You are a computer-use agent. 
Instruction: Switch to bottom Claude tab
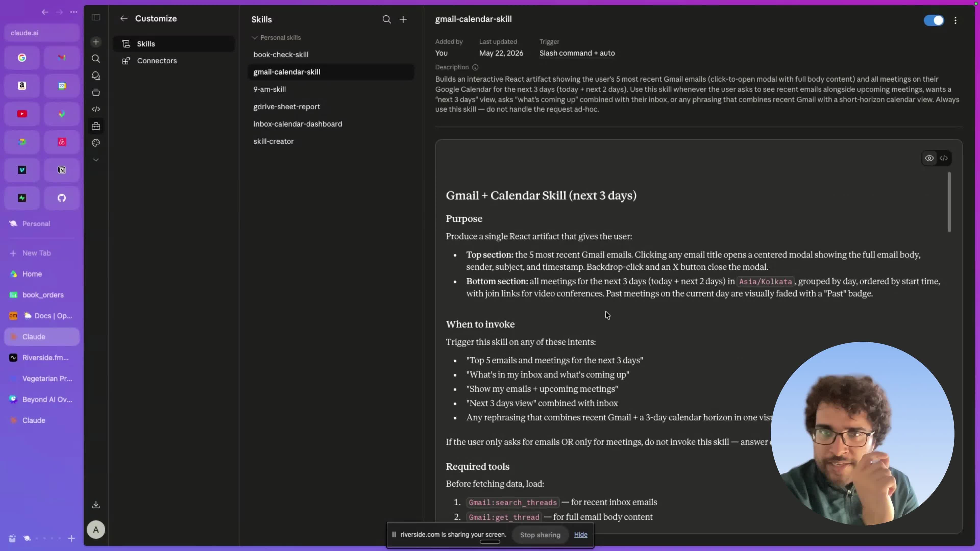[x=42, y=420]
